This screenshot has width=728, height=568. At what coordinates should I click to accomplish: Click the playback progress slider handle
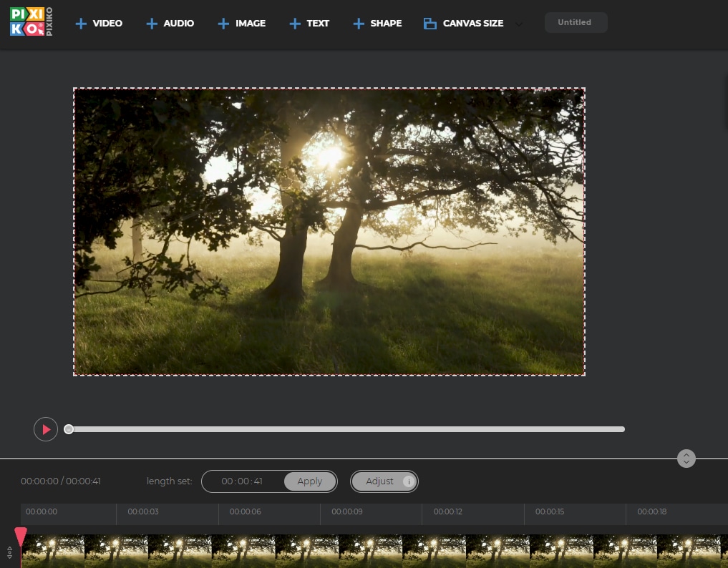click(x=69, y=429)
